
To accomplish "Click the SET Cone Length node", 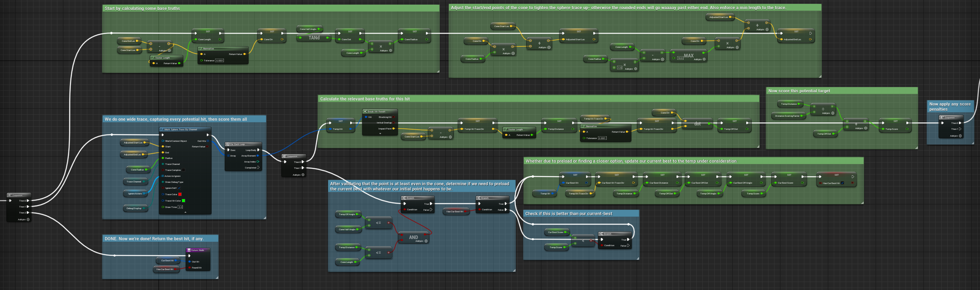I will 208,35.
